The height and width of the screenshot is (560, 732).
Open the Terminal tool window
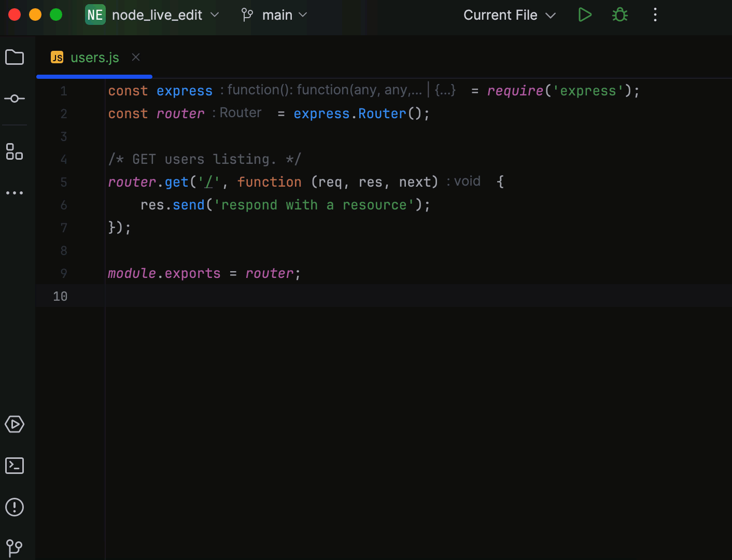pos(15,466)
